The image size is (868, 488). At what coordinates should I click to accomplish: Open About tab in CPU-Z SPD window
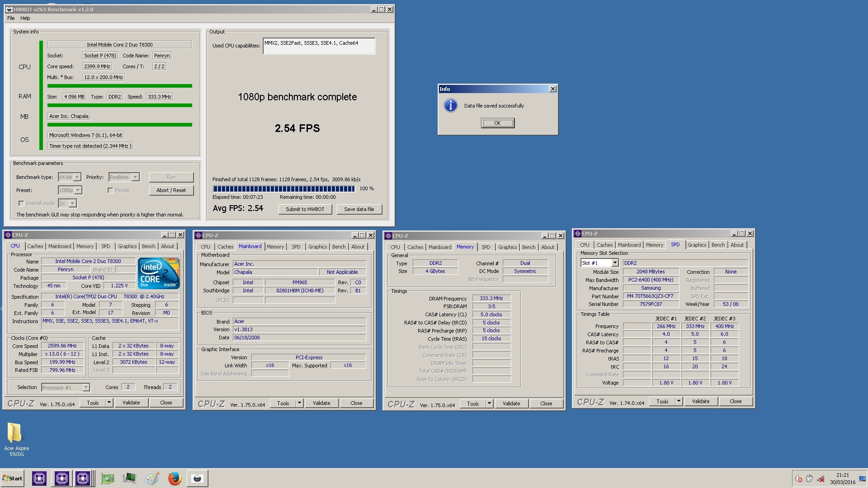coord(737,245)
